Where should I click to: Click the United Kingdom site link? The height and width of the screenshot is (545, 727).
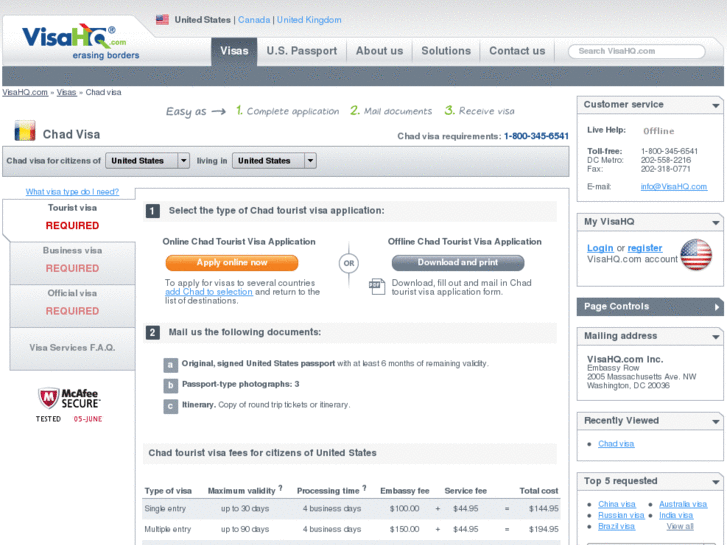(x=309, y=20)
